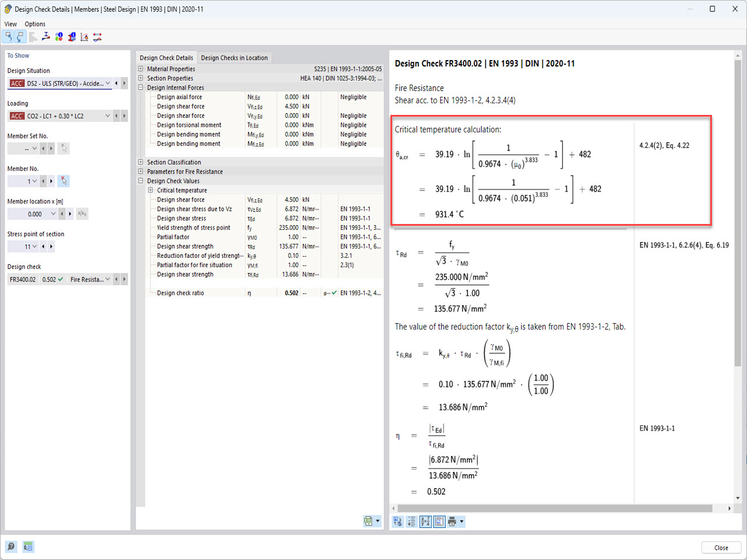Click the table export icon below Design Check Details
The width and height of the screenshot is (747, 560).
pos(369,521)
